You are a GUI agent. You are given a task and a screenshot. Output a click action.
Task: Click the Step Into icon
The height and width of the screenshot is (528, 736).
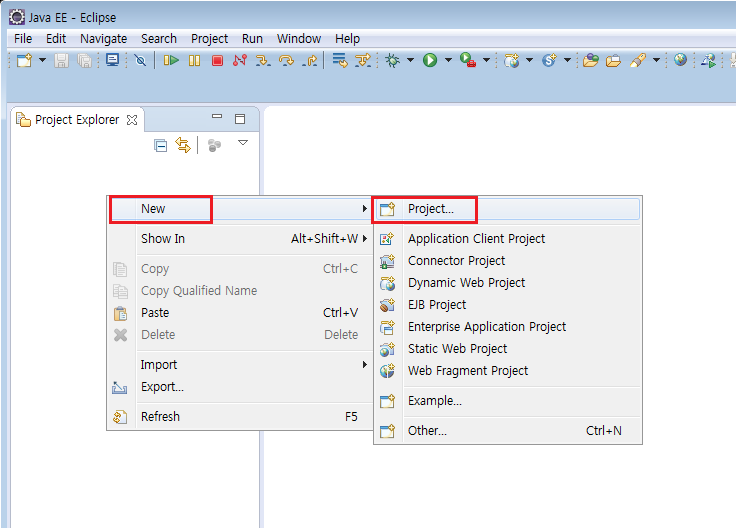tap(263, 61)
